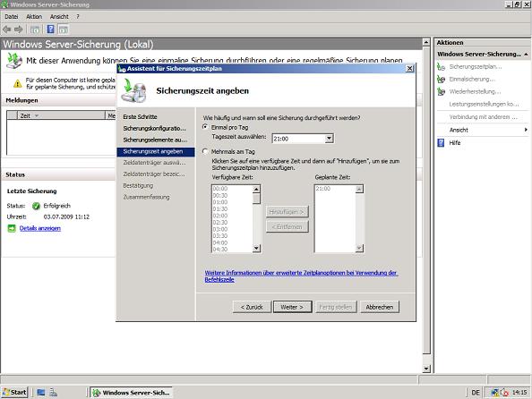Click the Entfernen button
532x399 pixels.
pyautogui.click(x=287, y=226)
